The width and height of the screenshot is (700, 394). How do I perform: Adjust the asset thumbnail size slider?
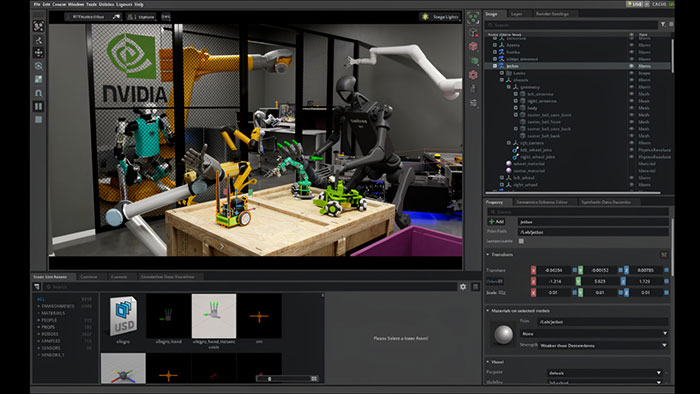283,378
